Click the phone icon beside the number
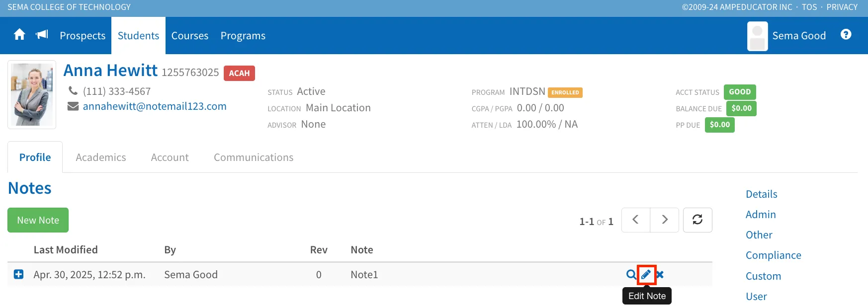 click(73, 91)
